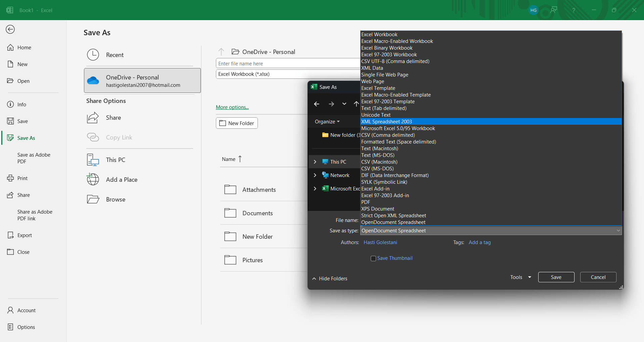This screenshot has width=644, height=342.
Task: Click the dialog's back navigation arrow
Action: pos(316,104)
